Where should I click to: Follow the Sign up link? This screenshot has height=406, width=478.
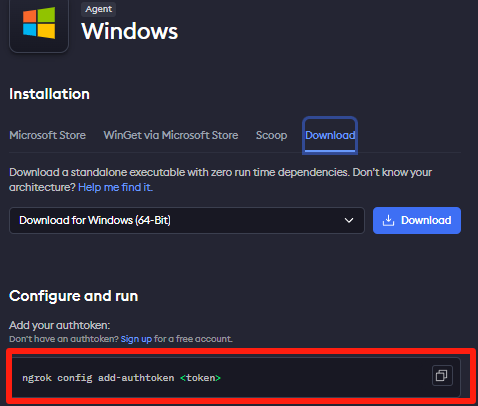(x=136, y=339)
